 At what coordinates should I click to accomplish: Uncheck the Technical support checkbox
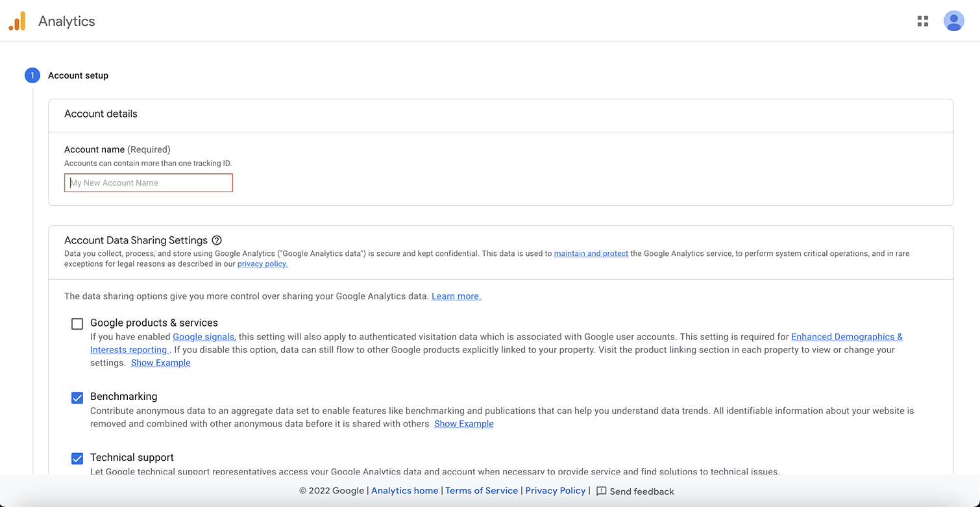coord(77,459)
